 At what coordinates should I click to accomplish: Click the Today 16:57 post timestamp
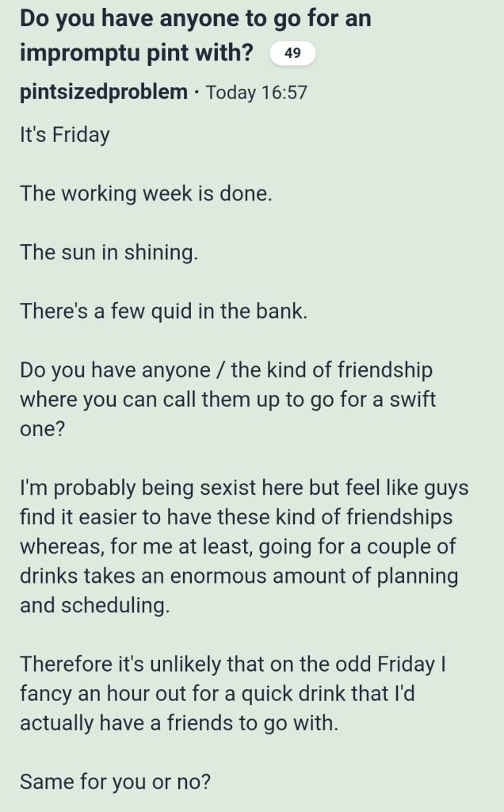tap(256, 93)
